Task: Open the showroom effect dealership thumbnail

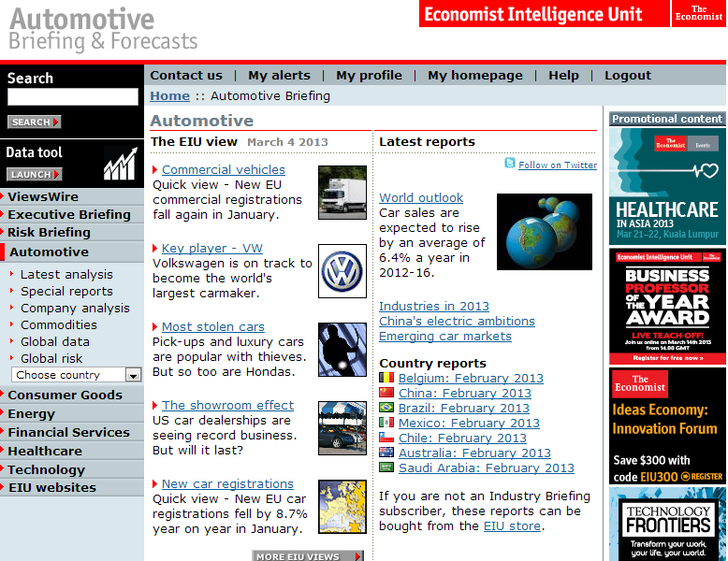Action: 342,428
